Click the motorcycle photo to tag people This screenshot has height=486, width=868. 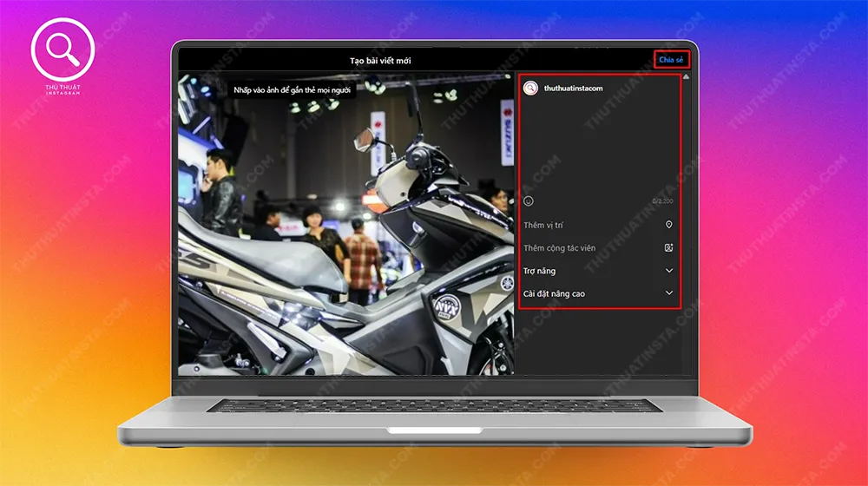(346, 224)
